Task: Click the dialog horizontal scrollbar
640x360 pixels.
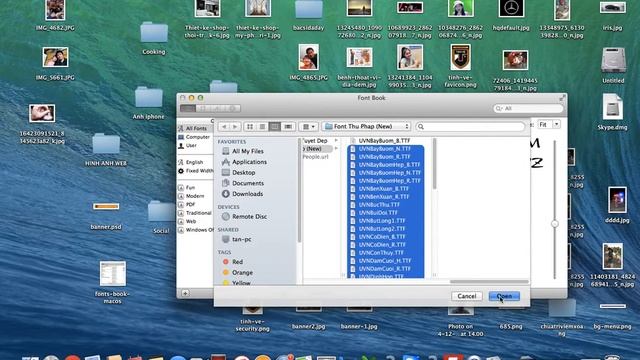Action: coord(489,281)
